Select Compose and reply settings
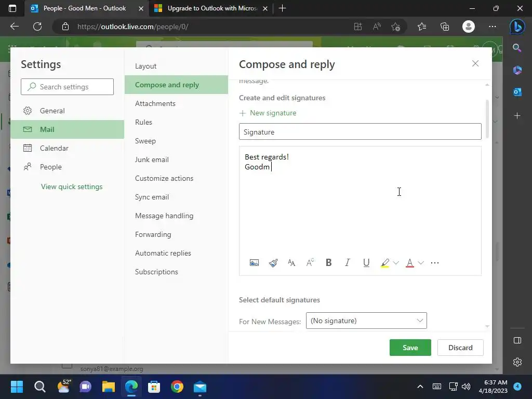 (176, 85)
